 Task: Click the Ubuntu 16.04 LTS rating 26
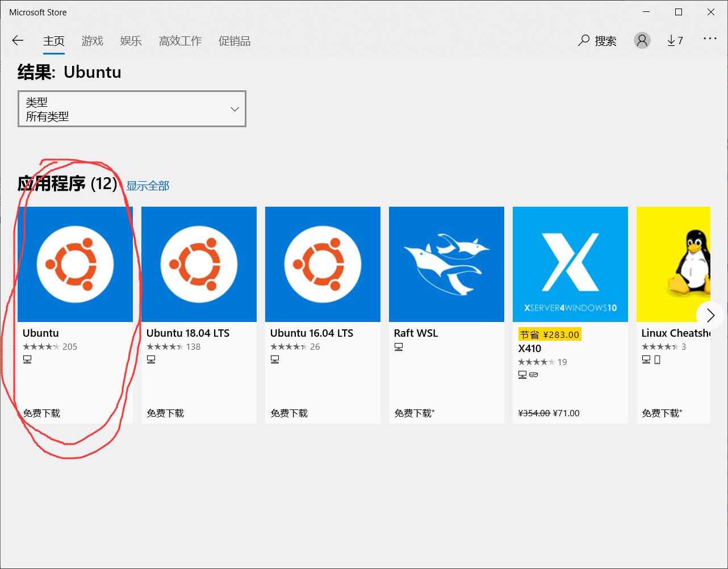[295, 347]
